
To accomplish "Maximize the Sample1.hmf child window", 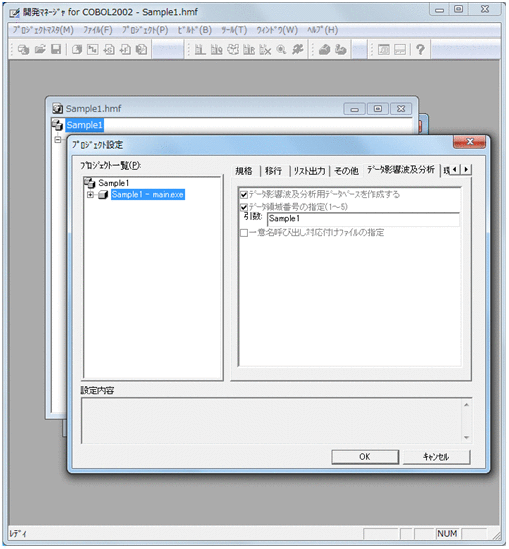I will 378,109.
